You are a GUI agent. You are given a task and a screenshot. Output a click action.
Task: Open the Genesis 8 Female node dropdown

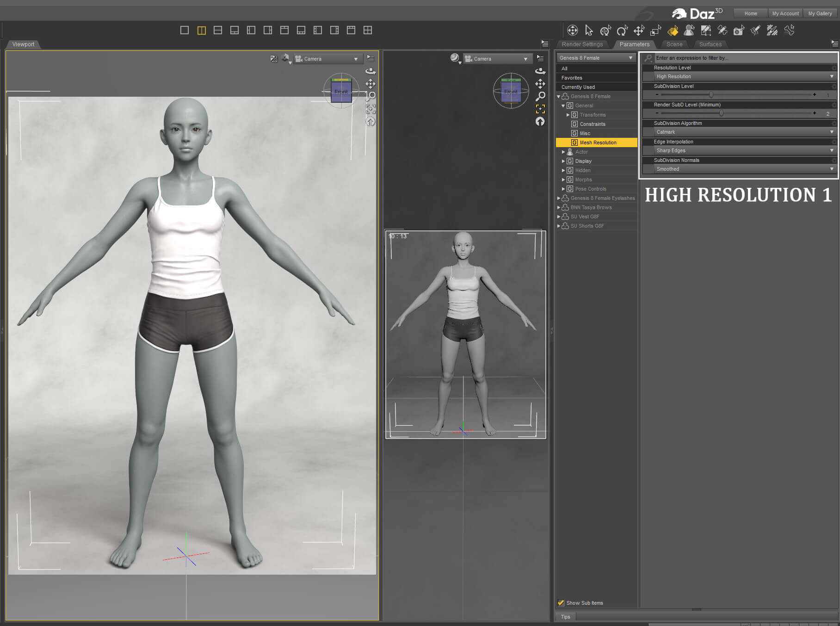(x=596, y=58)
